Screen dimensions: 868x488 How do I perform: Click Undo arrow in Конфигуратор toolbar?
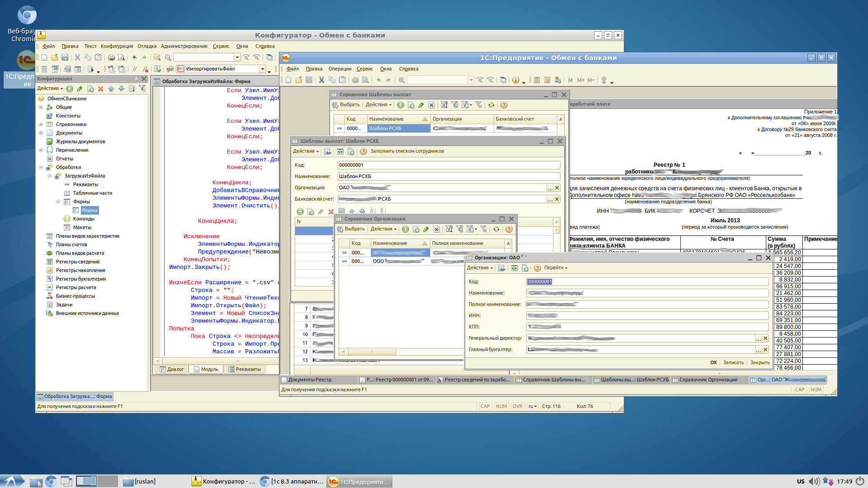(x=134, y=57)
